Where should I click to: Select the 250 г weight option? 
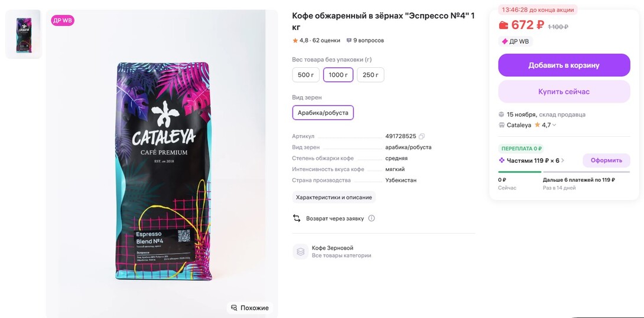pyautogui.click(x=370, y=75)
